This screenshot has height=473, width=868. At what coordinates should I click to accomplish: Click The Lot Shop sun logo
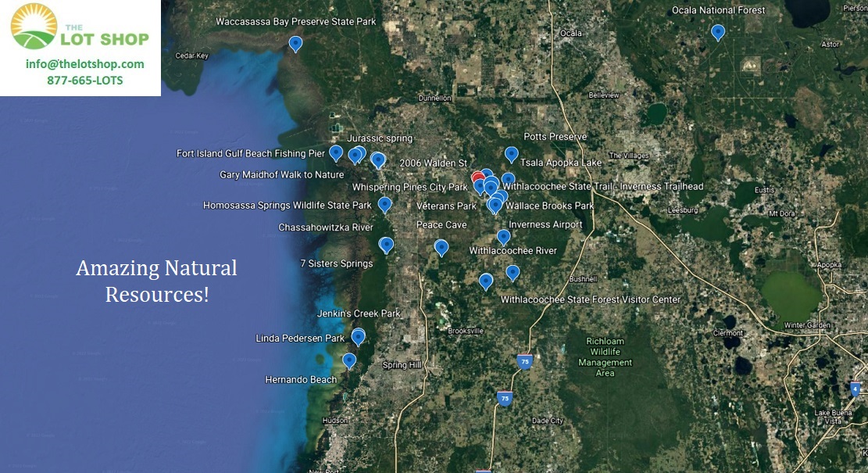[34, 26]
